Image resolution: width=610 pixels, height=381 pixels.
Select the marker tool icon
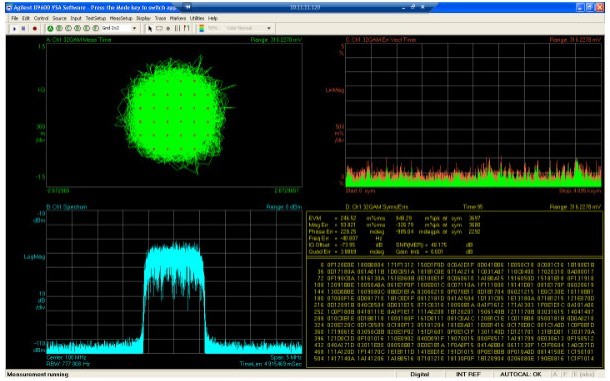[168, 28]
